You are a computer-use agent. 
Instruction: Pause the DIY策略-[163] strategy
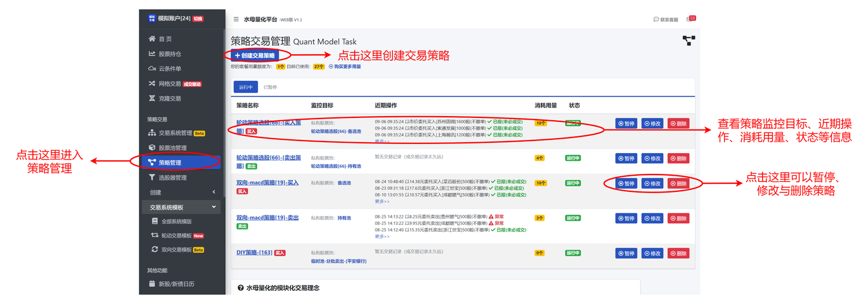(x=626, y=253)
